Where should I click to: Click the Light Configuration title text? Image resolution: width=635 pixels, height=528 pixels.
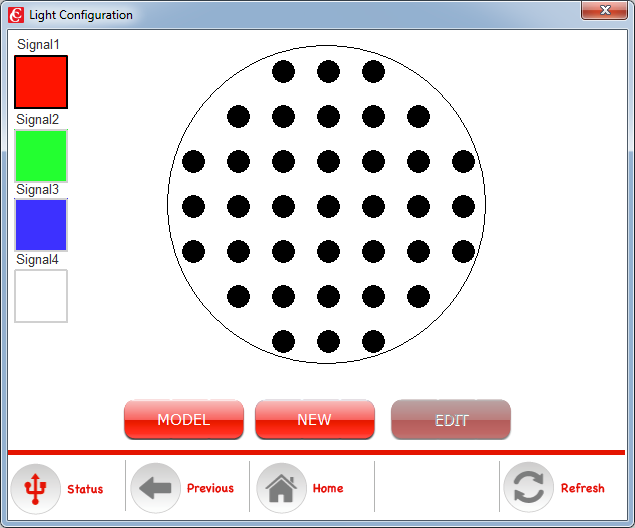point(81,15)
